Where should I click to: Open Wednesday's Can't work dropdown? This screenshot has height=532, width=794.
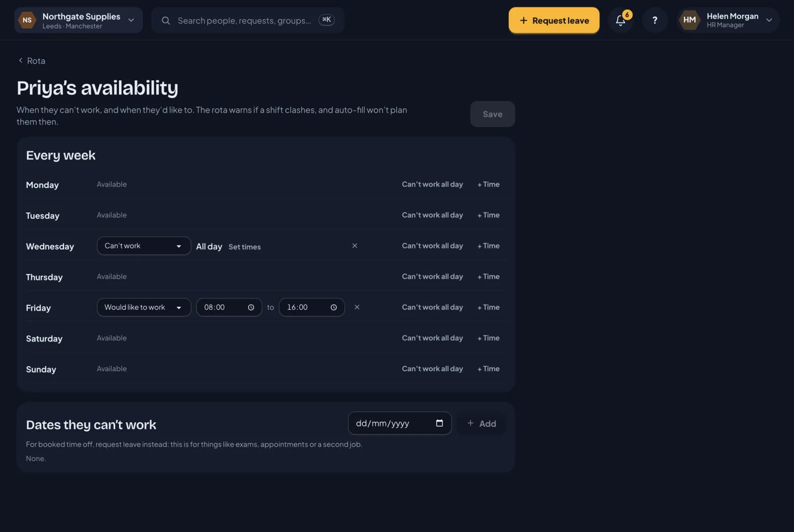click(x=144, y=246)
